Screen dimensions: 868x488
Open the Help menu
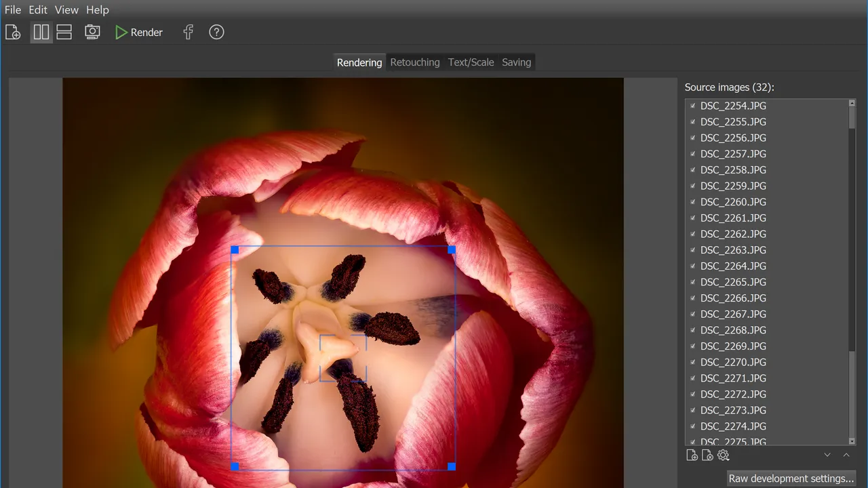pos(98,10)
